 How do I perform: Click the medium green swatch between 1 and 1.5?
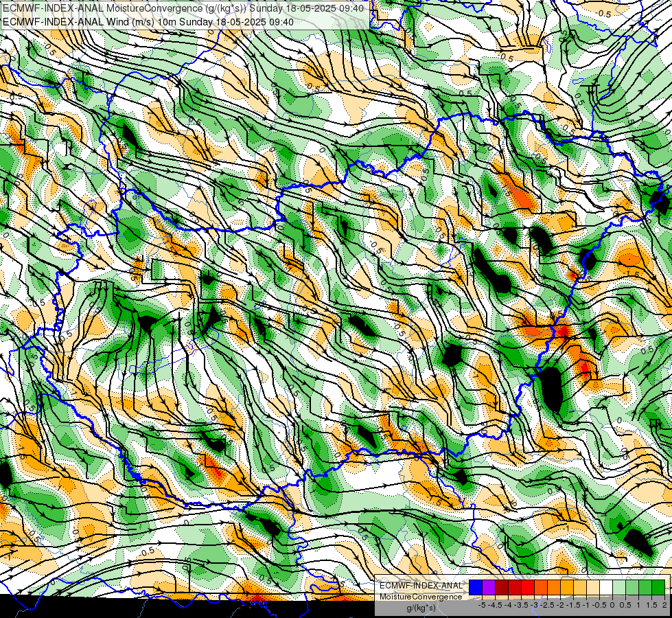coord(645,587)
